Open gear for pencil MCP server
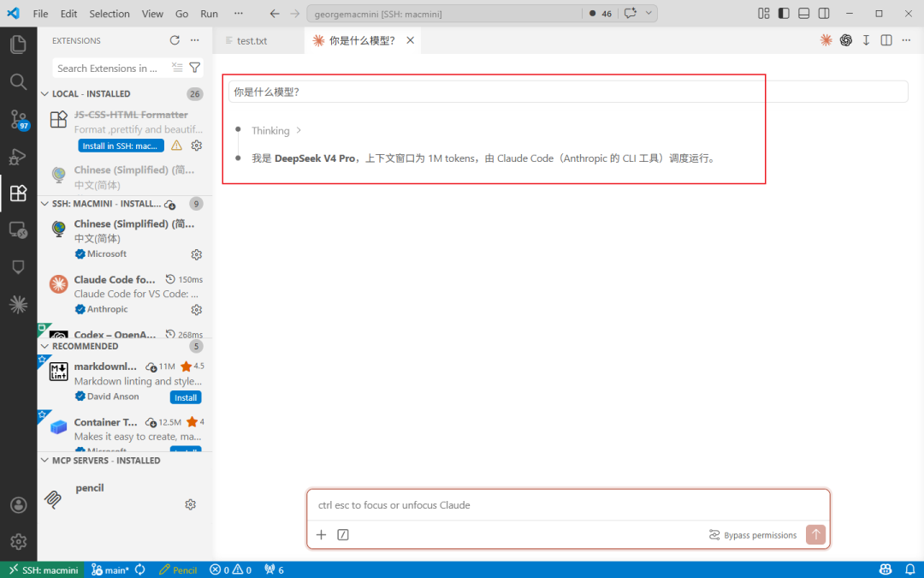Screen dimensions: 924x578 pos(190,504)
